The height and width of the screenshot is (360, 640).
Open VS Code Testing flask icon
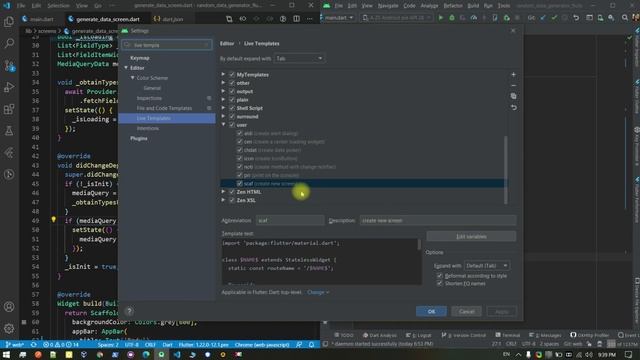click(9, 131)
